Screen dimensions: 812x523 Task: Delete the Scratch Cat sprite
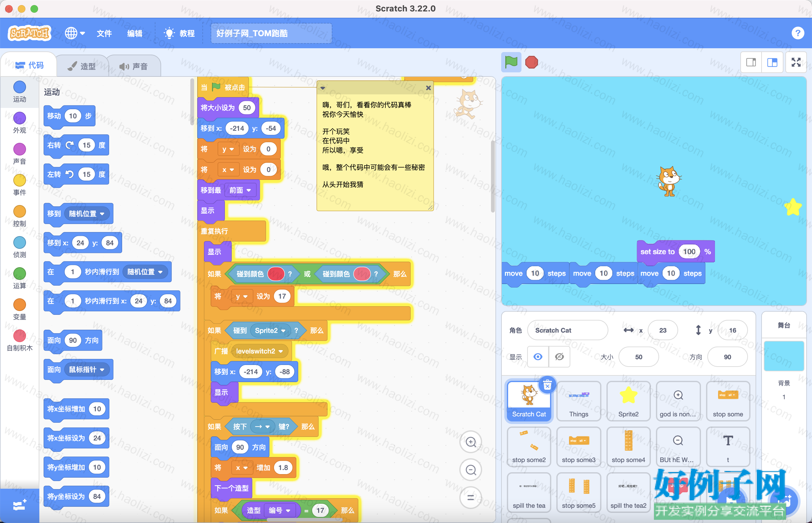(x=547, y=385)
